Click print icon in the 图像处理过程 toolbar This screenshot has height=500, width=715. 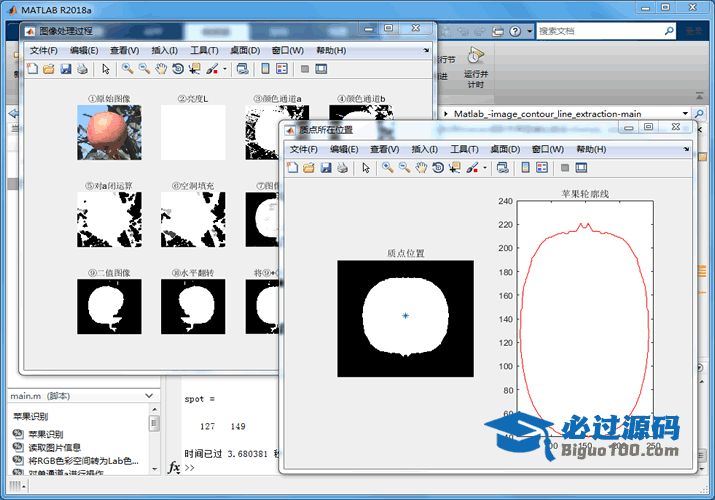click(82, 69)
